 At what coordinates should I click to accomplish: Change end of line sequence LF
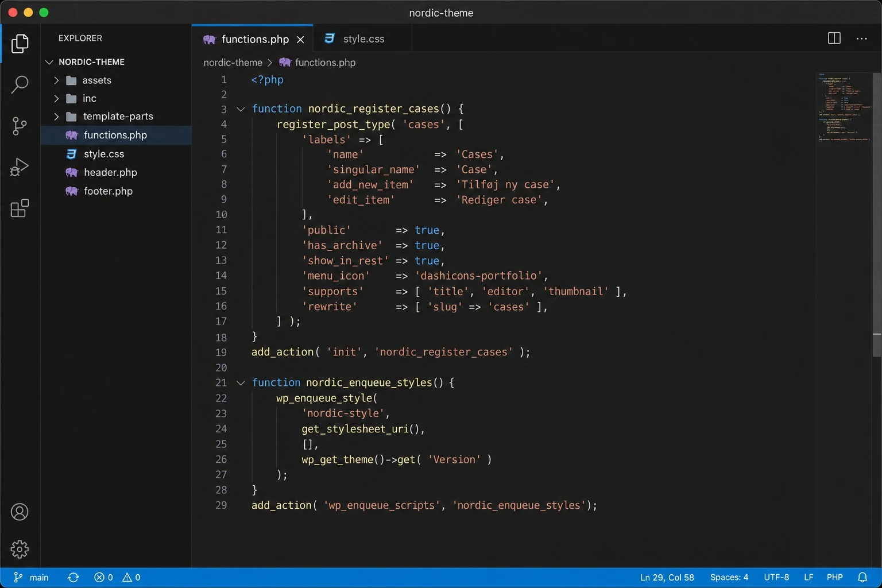[x=808, y=578]
